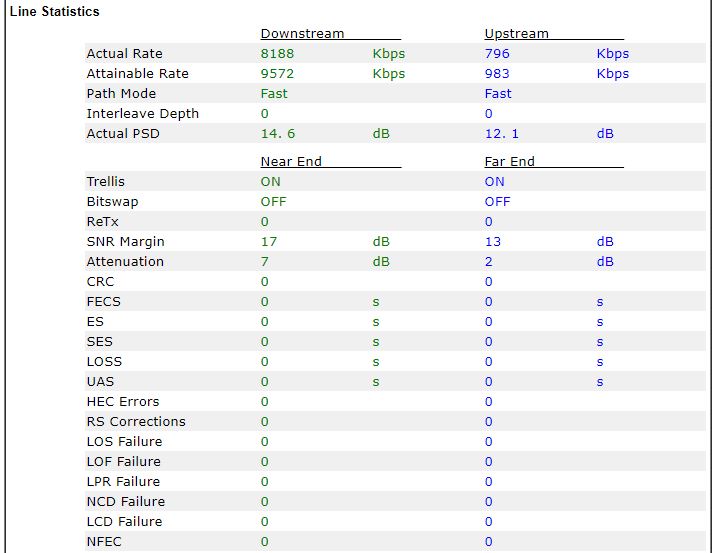
Task: Click the Attenuation row label
Action: [124, 262]
